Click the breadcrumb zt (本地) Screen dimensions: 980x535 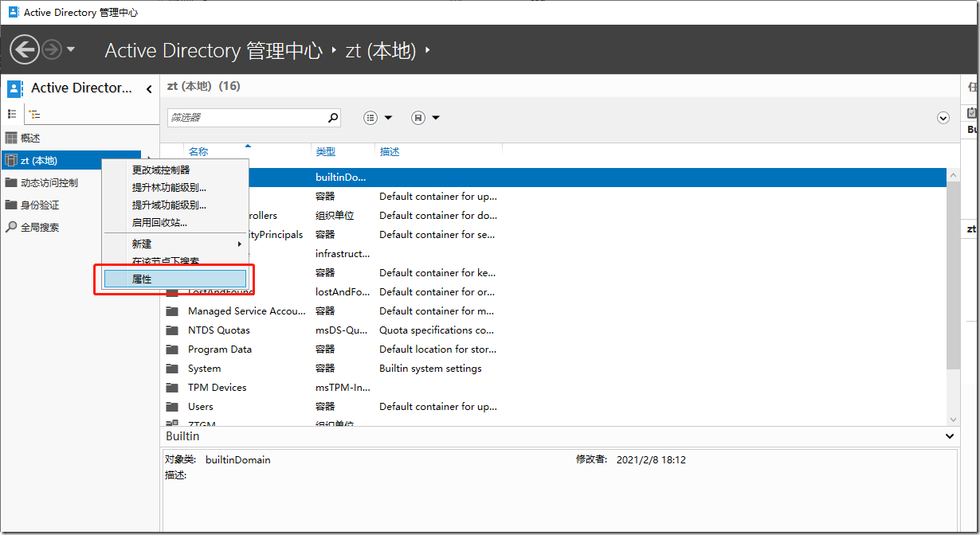pyautogui.click(x=381, y=51)
